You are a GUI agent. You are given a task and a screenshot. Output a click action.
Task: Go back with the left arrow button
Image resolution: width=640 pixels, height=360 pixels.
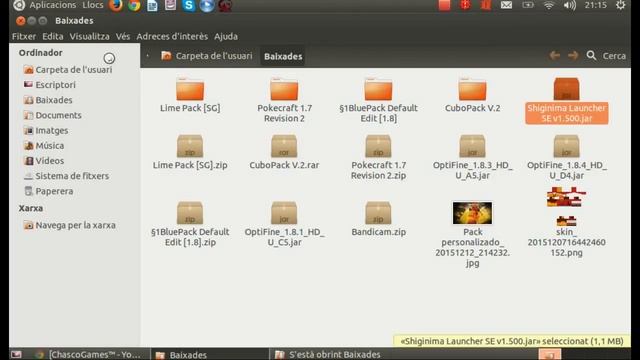pos(554,56)
